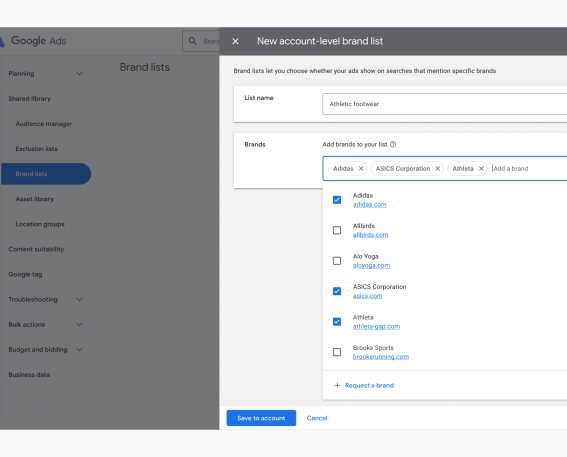567x457 pixels.
Task: Open Audience manager in sidebar
Action: click(44, 124)
